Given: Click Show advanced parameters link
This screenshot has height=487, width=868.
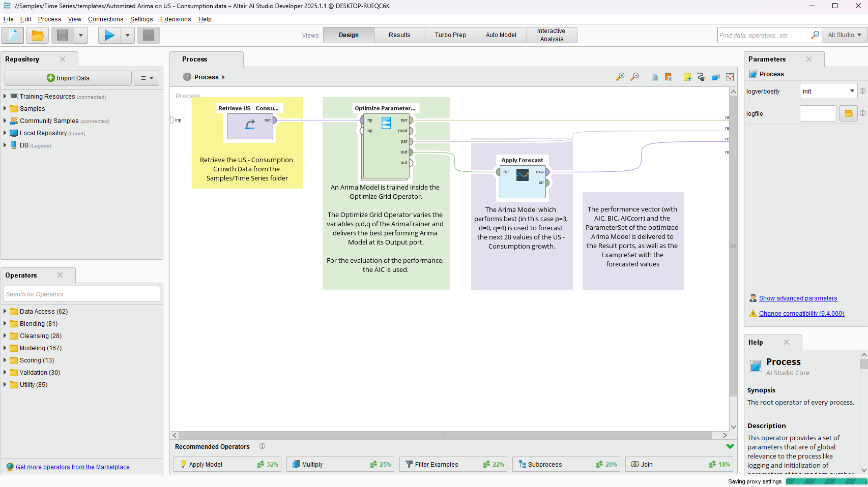Looking at the screenshot, I should [x=798, y=298].
